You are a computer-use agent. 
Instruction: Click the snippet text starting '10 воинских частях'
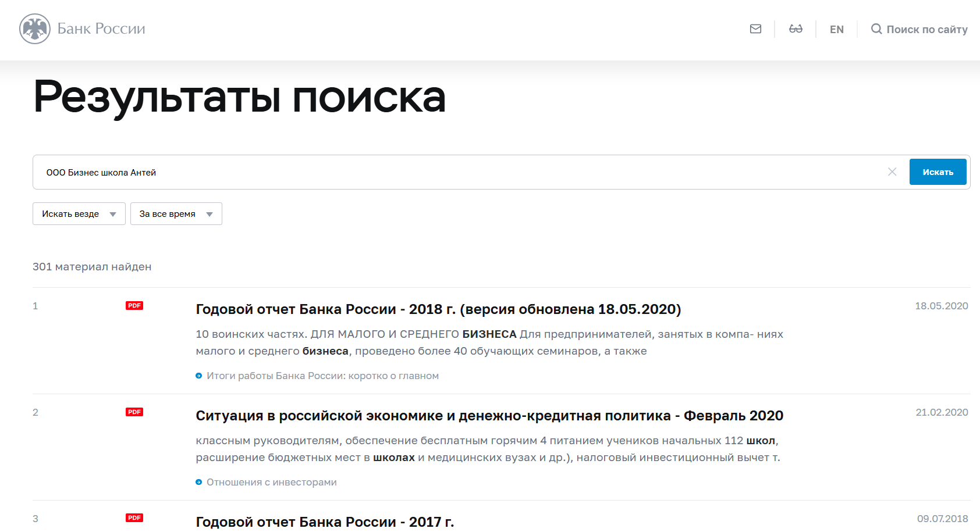[x=489, y=342]
